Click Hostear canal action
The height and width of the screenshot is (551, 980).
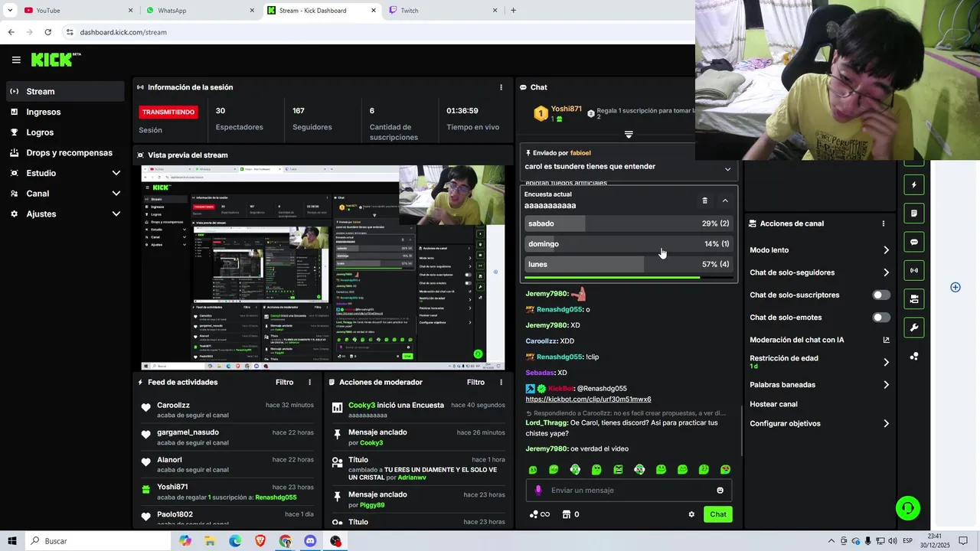coord(773,404)
